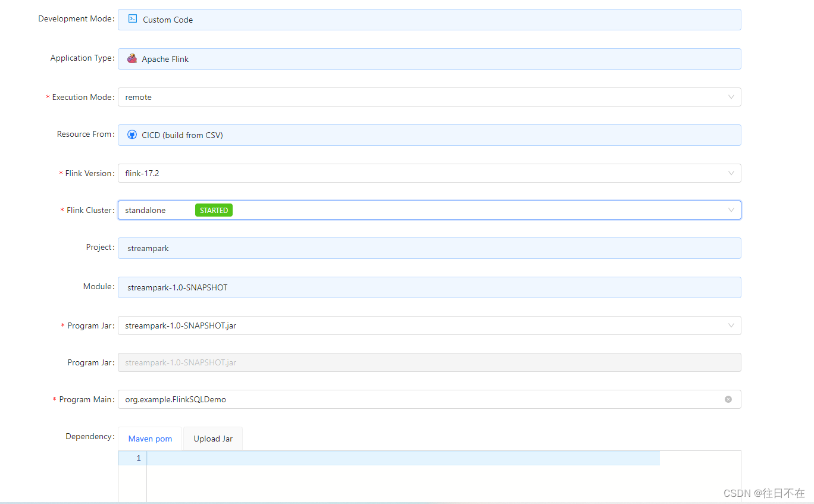Click the Project field showing streampark
Screen dimensions: 814x504
429,248
